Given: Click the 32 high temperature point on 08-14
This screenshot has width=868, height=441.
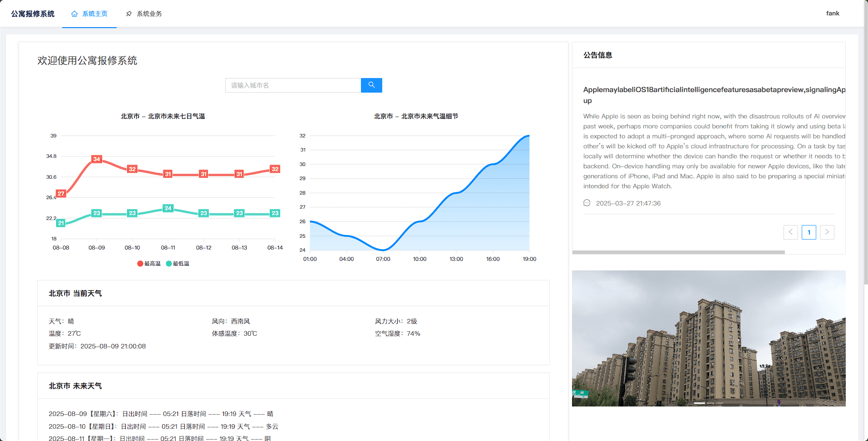Looking at the screenshot, I should pyautogui.click(x=275, y=169).
